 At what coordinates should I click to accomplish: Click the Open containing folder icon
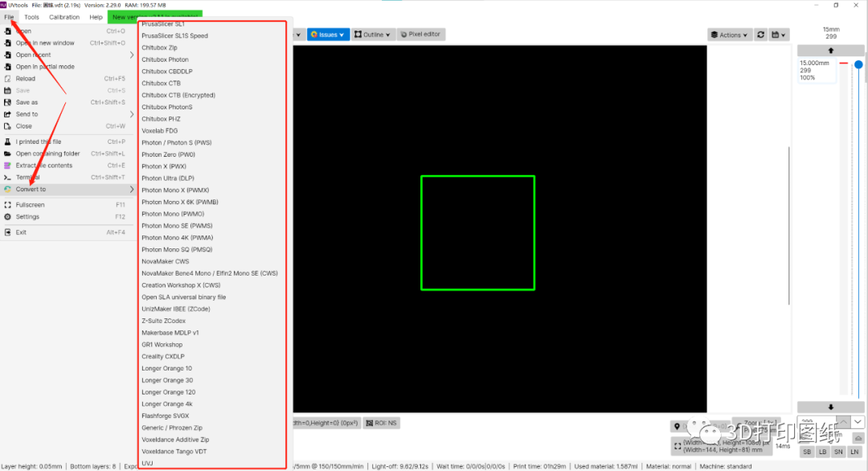[7, 154]
